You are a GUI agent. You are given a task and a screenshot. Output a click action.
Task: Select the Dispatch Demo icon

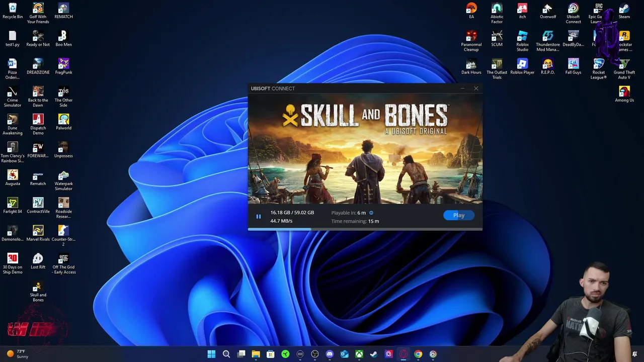point(38,124)
